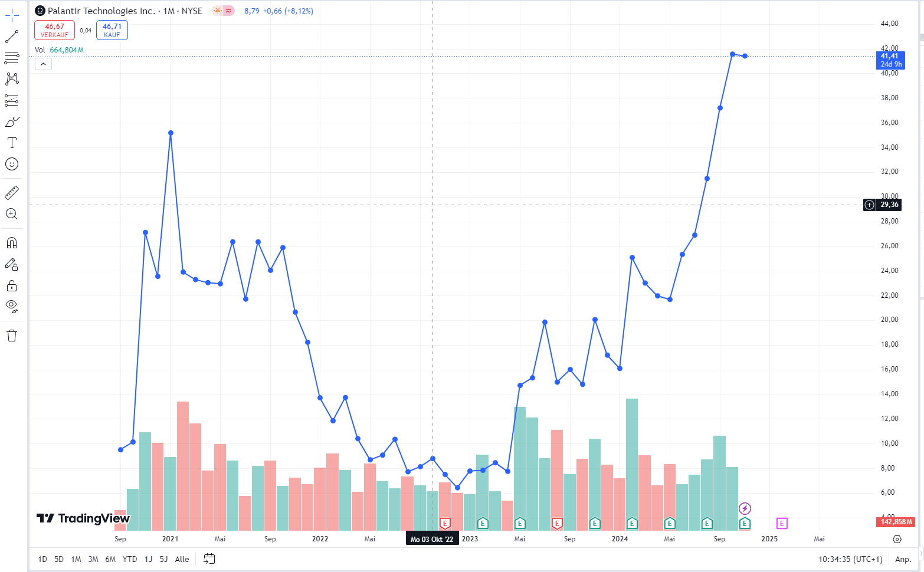Open the forecasting and measurement tools
This screenshot has width=924, height=572.
(x=12, y=100)
